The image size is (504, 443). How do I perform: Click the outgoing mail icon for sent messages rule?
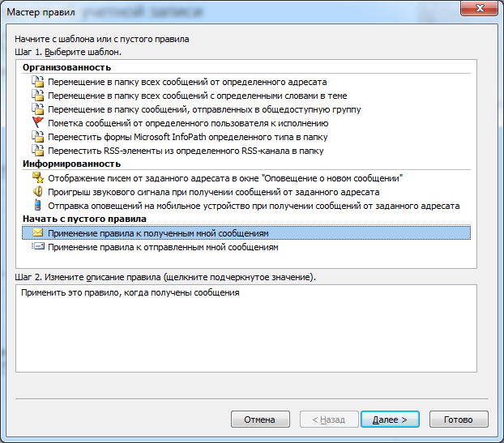[x=38, y=247]
